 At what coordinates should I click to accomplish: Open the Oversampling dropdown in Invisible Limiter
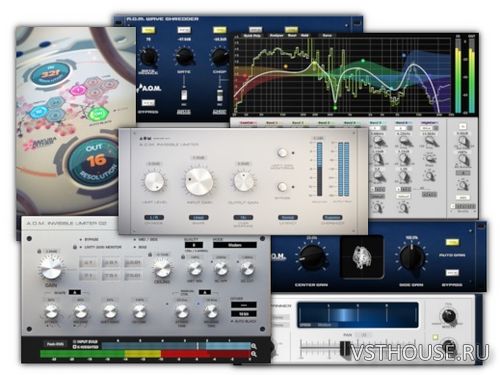tap(243, 217)
